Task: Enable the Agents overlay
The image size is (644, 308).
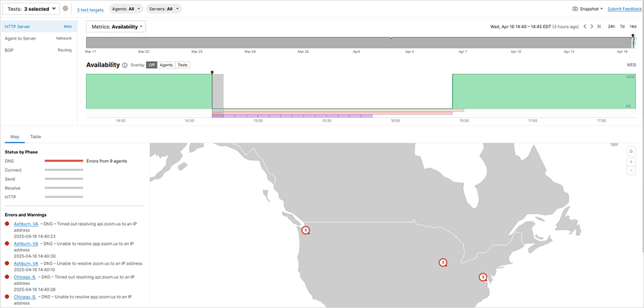Action: point(166,65)
